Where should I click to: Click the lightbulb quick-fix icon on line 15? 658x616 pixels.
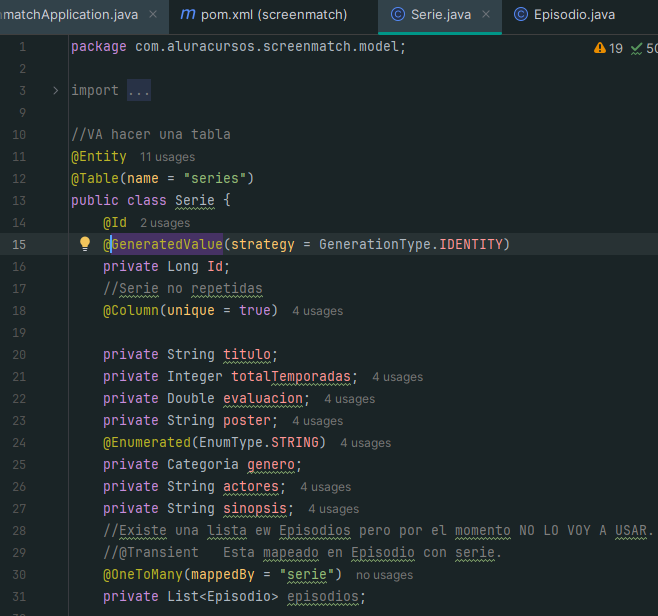[x=85, y=244]
